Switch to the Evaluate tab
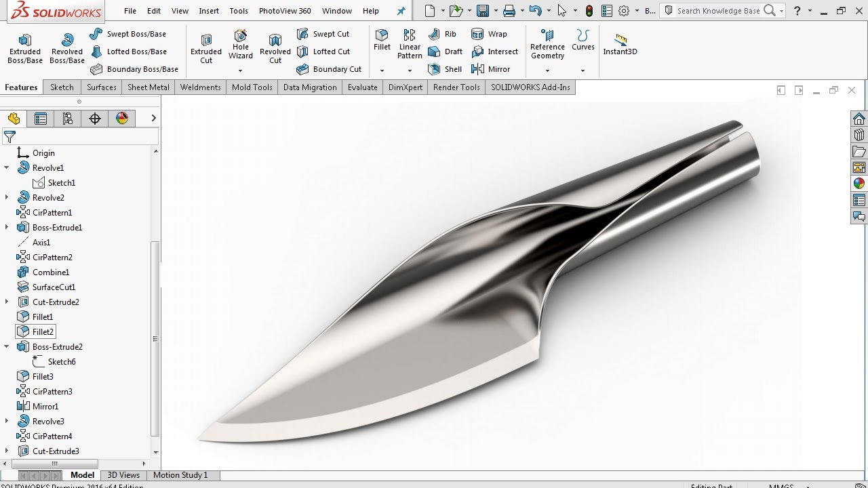This screenshot has height=488, width=868. click(x=363, y=87)
